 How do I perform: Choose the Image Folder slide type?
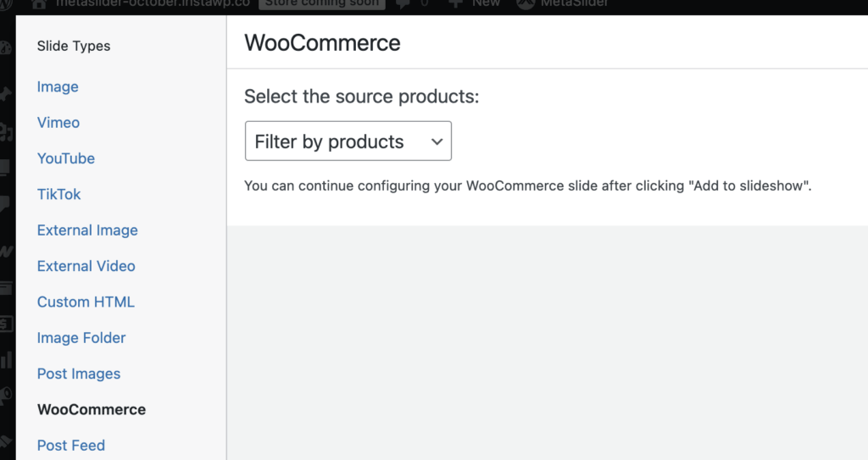81,338
